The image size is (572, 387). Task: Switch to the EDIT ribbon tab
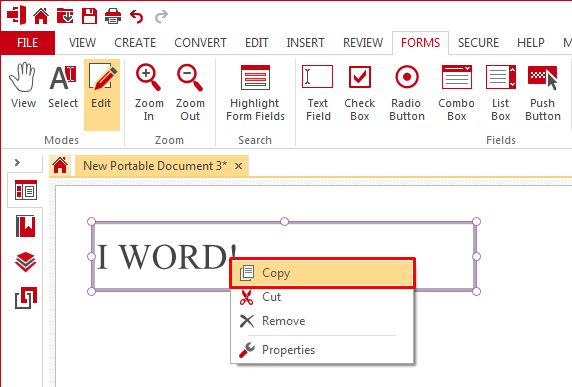pos(256,43)
